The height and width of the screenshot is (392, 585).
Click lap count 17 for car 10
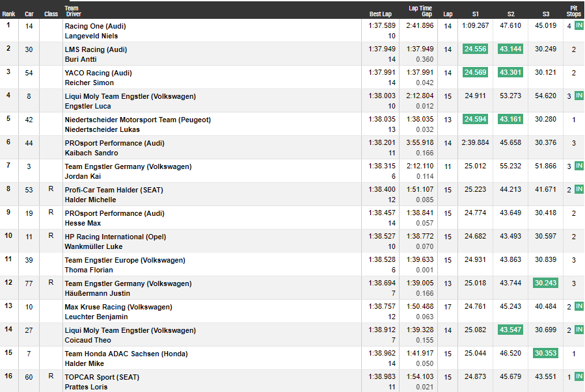coord(448,307)
